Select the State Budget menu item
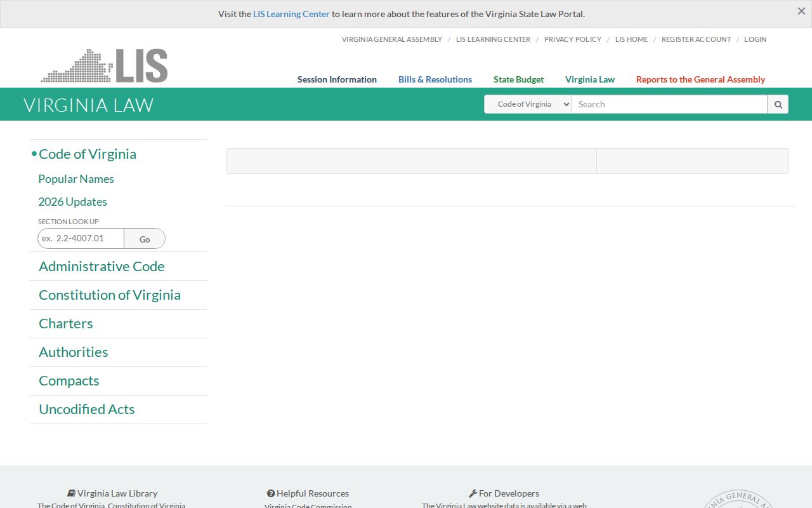 [x=518, y=79]
